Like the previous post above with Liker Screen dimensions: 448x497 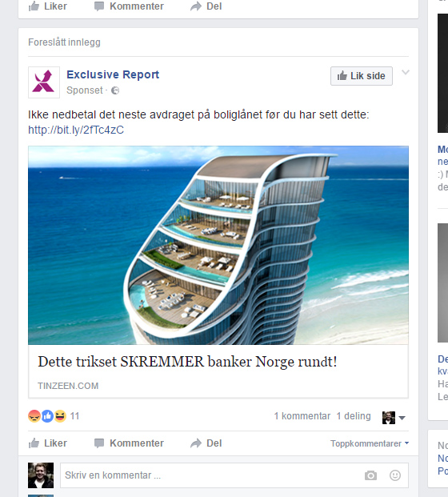click(47, 6)
